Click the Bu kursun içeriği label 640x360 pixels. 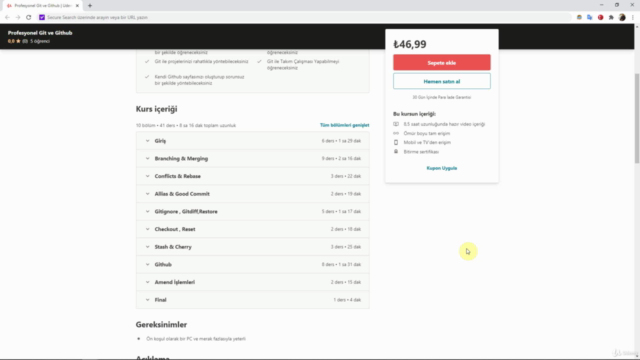[x=414, y=114]
